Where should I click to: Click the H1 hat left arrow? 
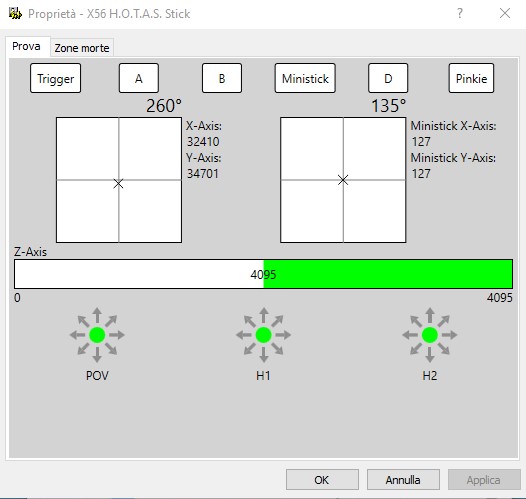[x=244, y=335]
